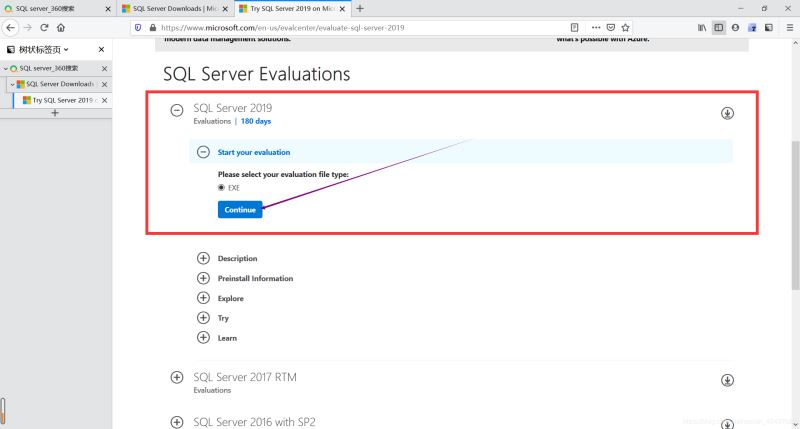Add new tab in tree sidebar
800x429 pixels.
[x=55, y=113]
